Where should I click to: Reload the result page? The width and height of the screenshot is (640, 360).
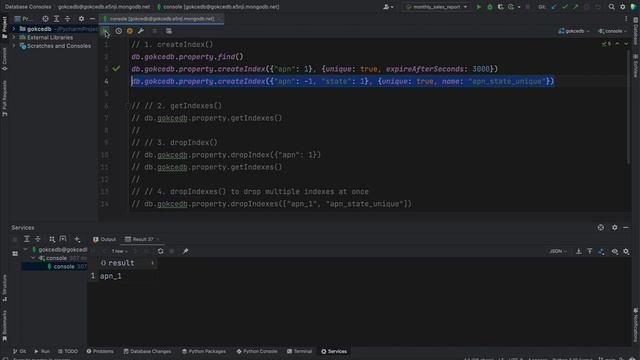pos(160,251)
